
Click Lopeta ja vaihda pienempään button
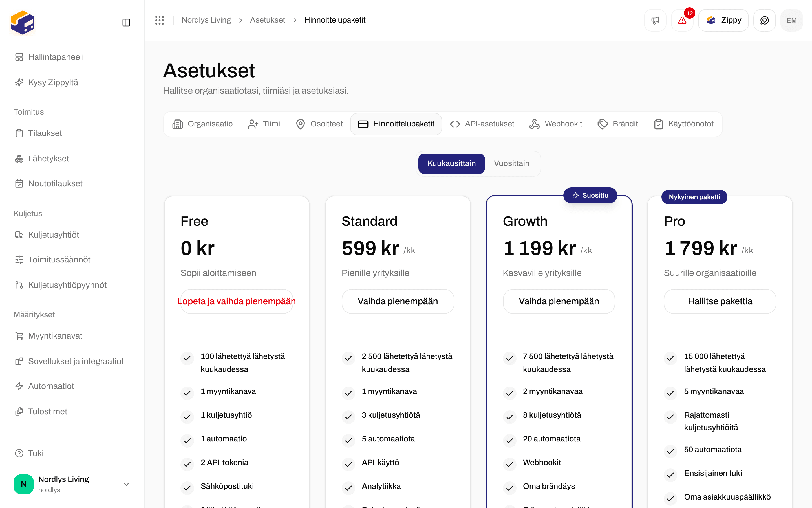point(237,301)
